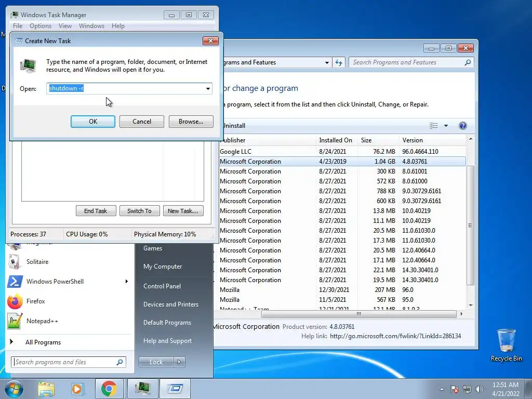Click Uninstall in Programs and Features toolbar
The image size is (532, 399).
(x=233, y=126)
